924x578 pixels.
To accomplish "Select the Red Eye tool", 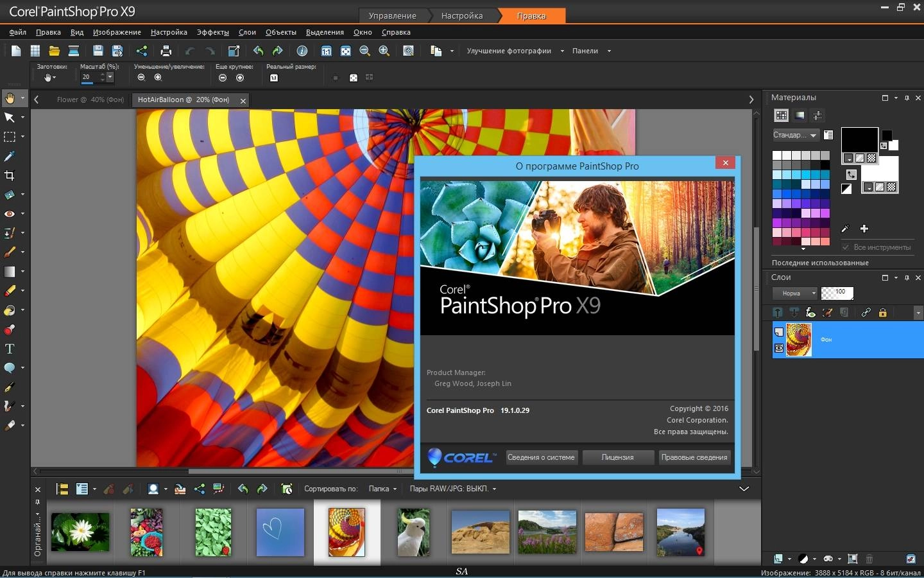I will 10,214.
